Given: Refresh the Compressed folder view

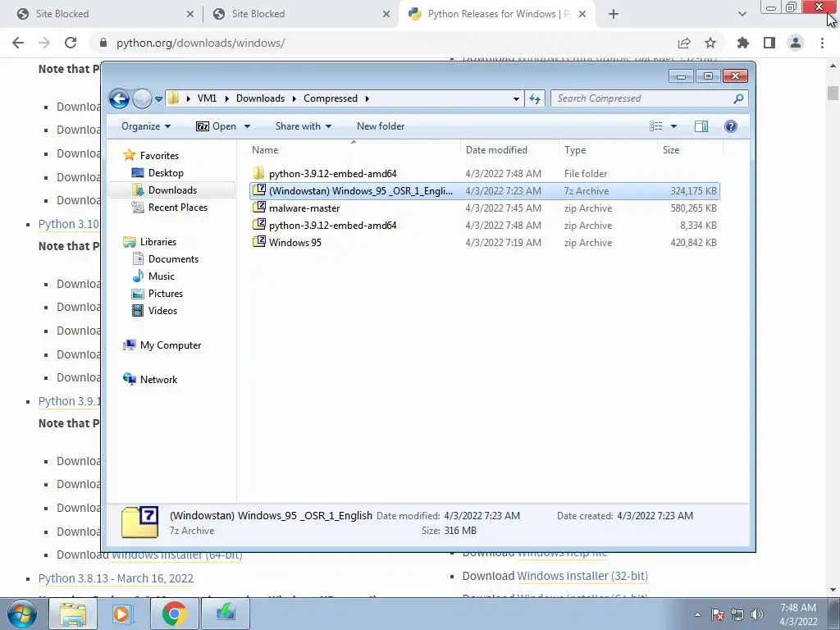Looking at the screenshot, I should [x=535, y=98].
